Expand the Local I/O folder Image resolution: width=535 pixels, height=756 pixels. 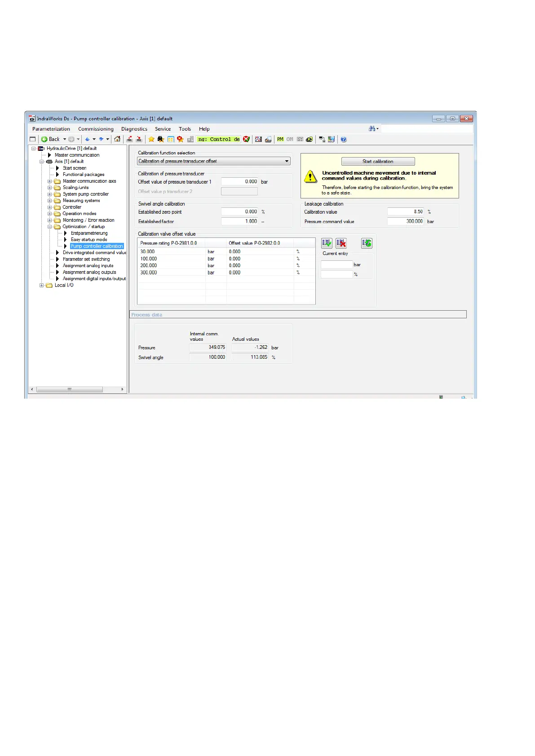pos(41,285)
